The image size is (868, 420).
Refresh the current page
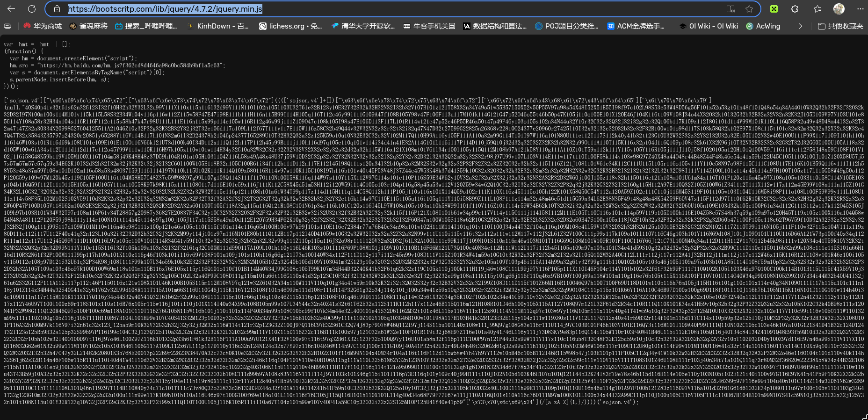pyautogui.click(x=32, y=9)
